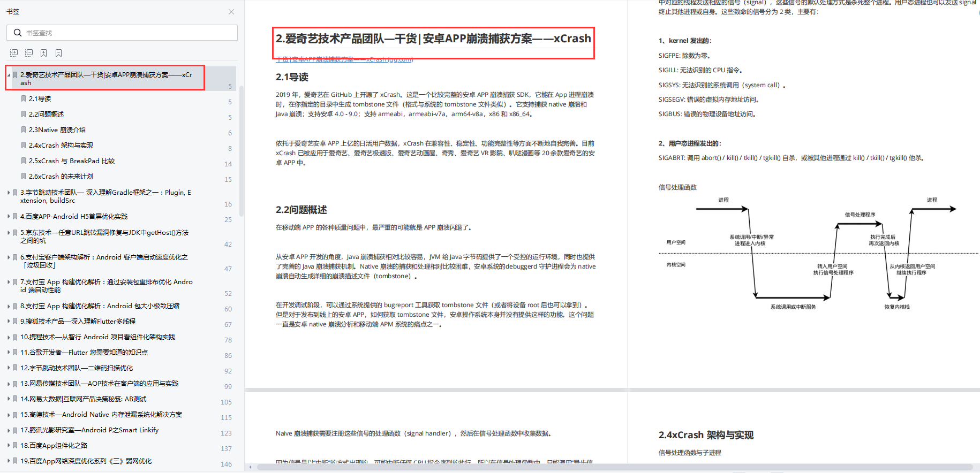The height and width of the screenshot is (473, 980).
Task: Focus the 书签查找 bookmark search field
Action: tap(122, 33)
